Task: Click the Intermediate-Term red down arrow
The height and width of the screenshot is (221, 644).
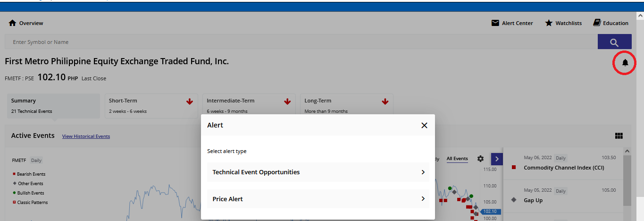Action: (x=287, y=102)
